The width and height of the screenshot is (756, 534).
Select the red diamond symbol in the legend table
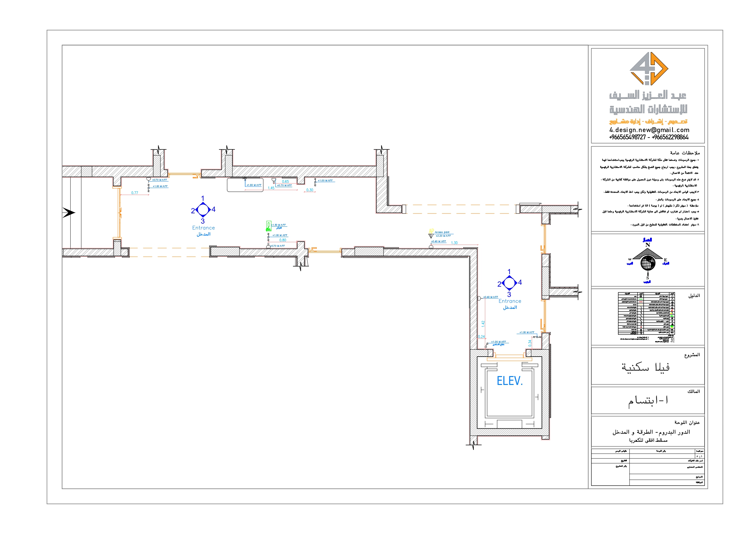tap(641, 327)
